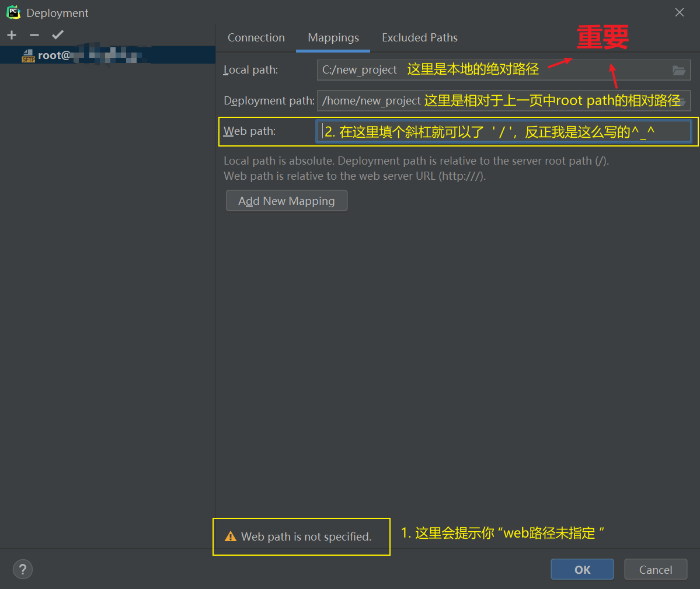Close the Deployment dialog window

[x=680, y=12]
